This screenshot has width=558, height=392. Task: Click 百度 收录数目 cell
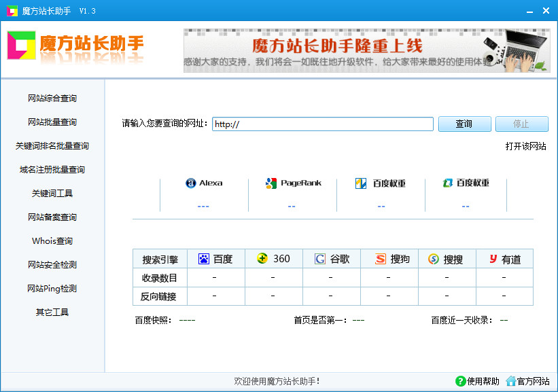(216, 277)
